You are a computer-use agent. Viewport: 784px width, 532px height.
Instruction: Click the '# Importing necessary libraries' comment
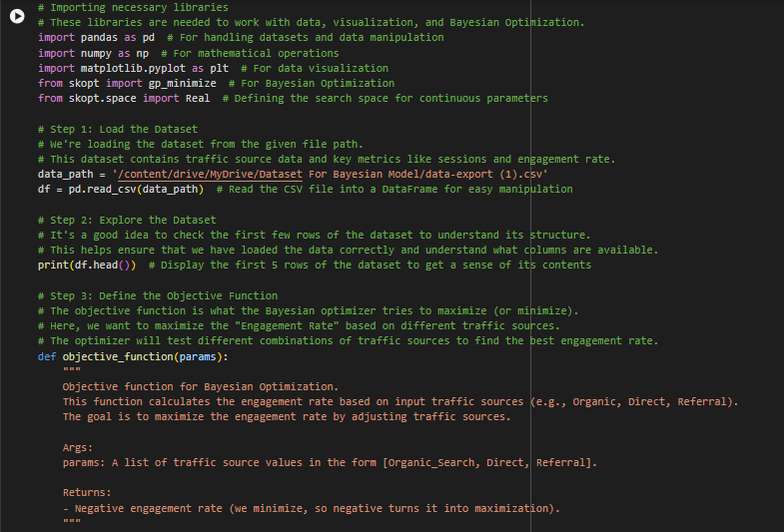click(x=133, y=8)
